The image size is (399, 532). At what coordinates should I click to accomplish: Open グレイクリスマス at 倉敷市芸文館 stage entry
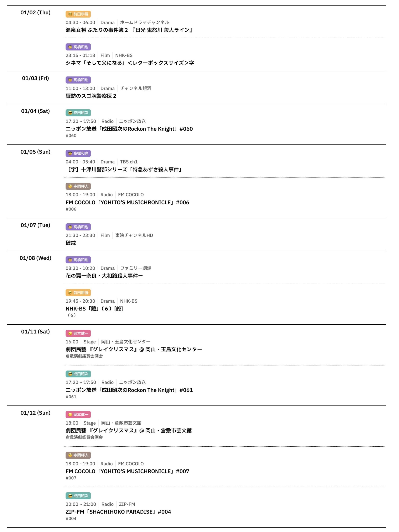point(129,431)
